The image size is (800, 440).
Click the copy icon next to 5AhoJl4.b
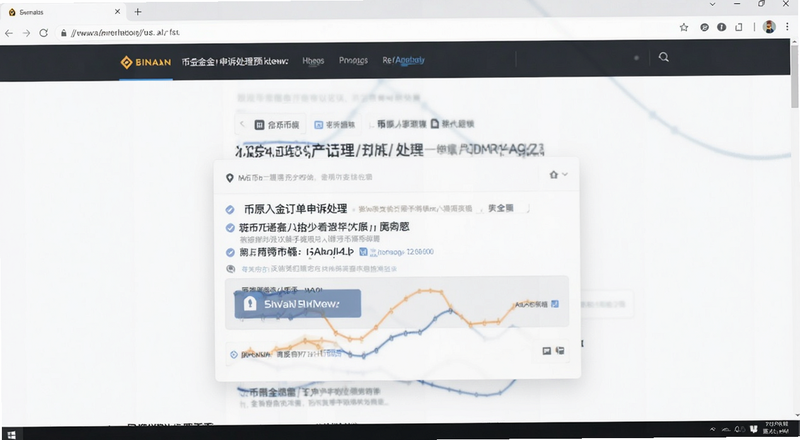pyautogui.click(x=363, y=252)
